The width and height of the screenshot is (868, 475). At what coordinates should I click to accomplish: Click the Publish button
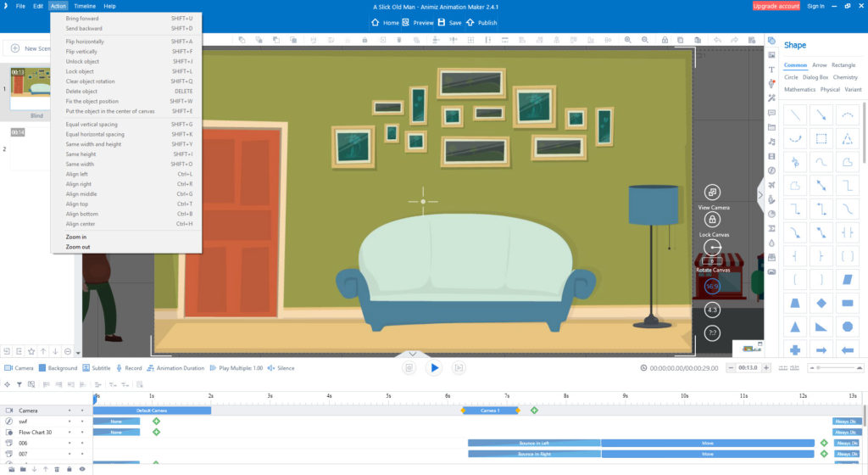coord(481,23)
